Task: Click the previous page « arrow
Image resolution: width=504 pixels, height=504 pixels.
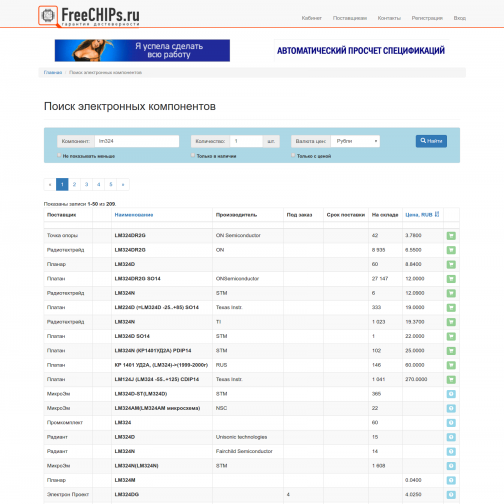Action: pyautogui.click(x=50, y=184)
